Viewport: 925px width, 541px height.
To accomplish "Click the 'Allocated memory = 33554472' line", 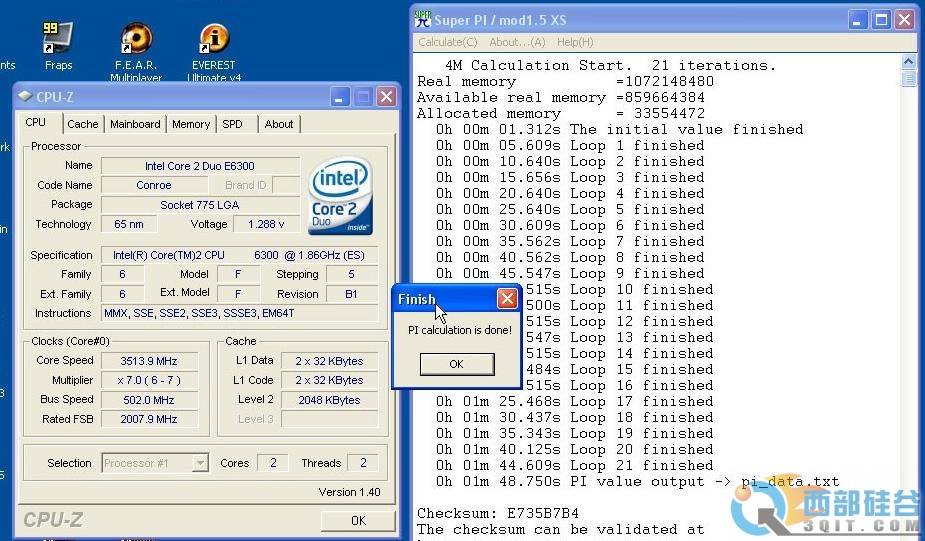I will (x=560, y=113).
